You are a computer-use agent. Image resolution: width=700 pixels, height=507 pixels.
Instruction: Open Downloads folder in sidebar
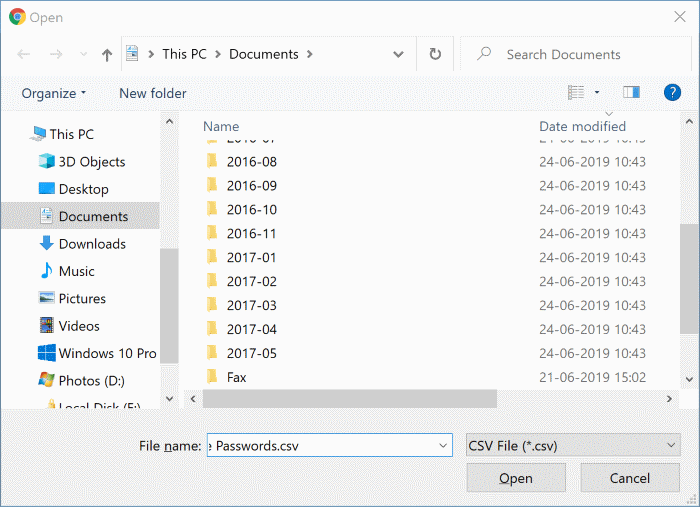click(91, 244)
